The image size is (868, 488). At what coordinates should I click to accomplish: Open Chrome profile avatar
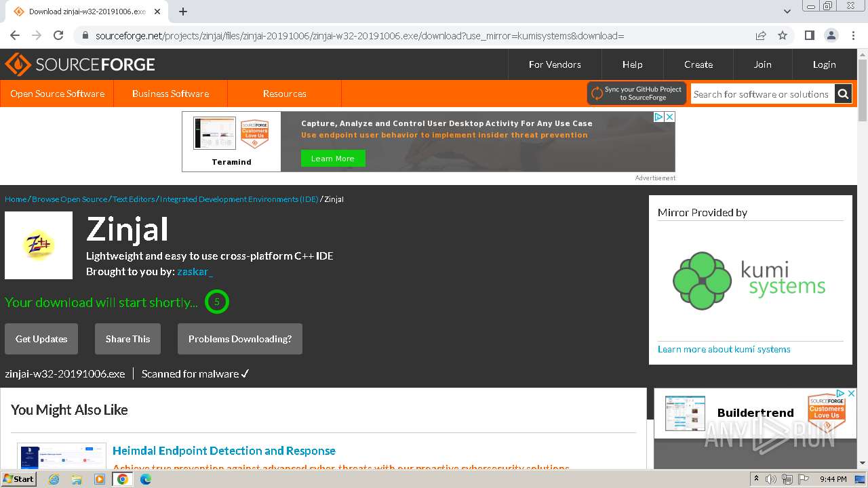(831, 35)
